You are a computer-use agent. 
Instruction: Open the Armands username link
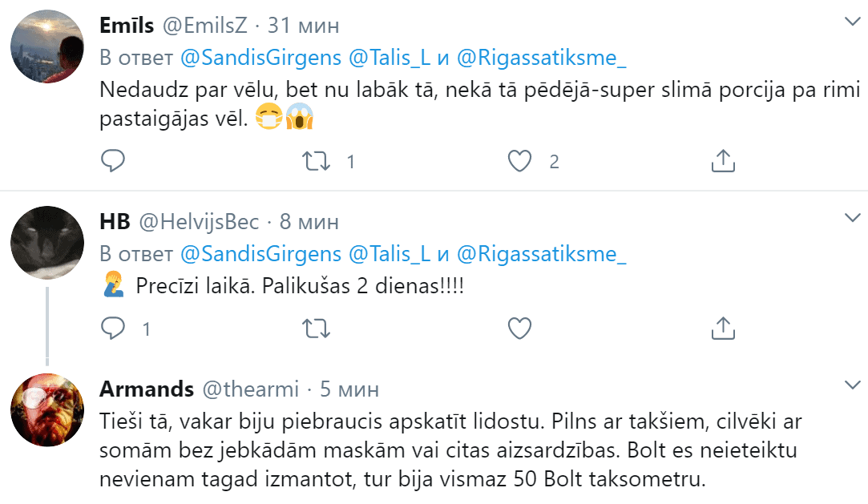[147, 389]
